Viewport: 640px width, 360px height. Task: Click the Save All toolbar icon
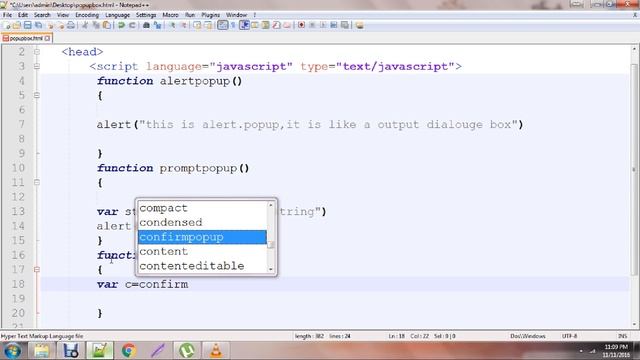(x=38, y=25)
